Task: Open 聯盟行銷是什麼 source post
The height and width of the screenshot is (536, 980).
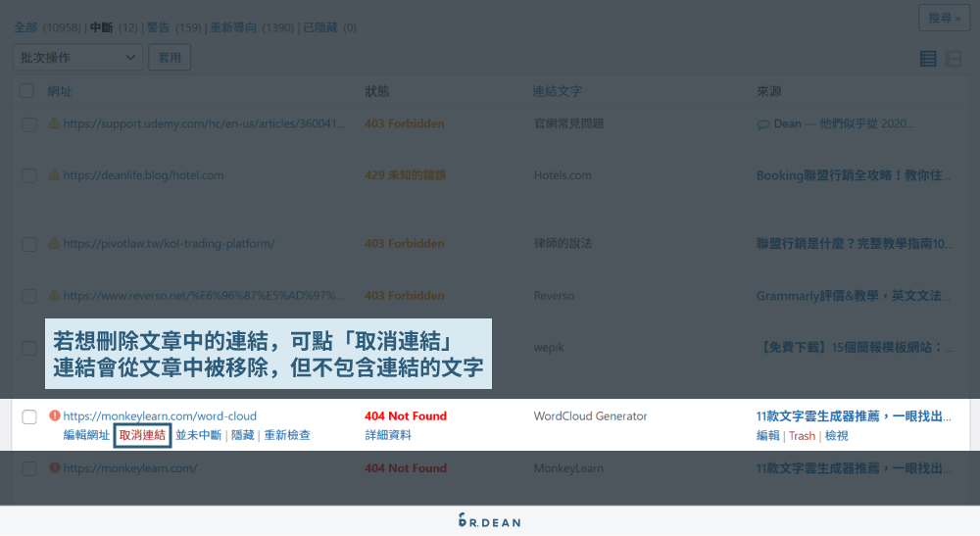Action: 855,243
